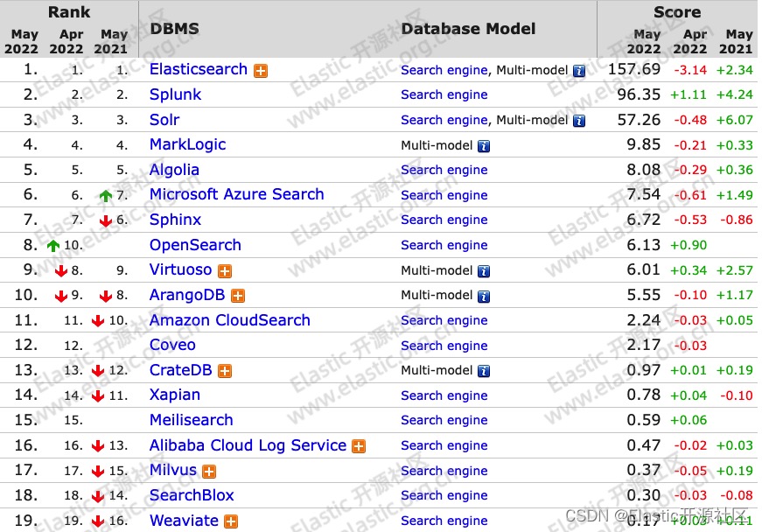This screenshot has width=762, height=532.
Task: Open the MarkLogic link
Action: [x=187, y=144]
